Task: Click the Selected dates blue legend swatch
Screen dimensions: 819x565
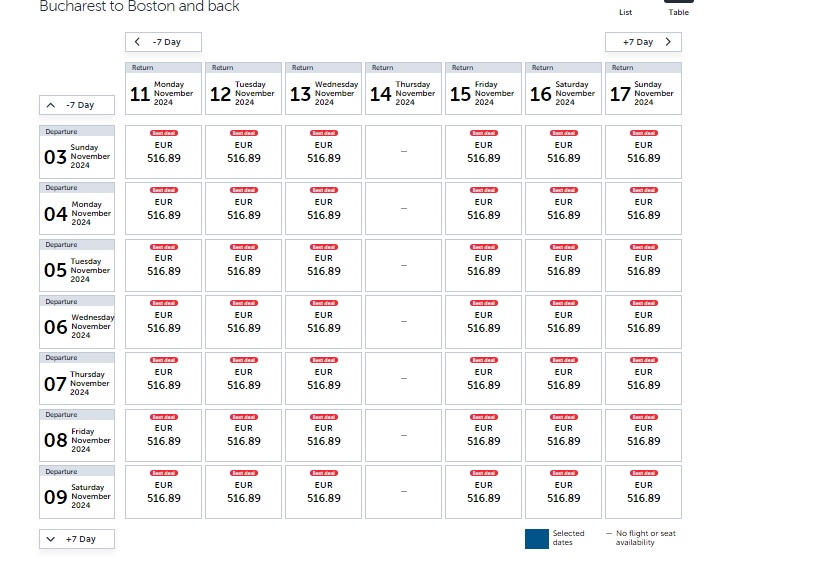Action: [537, 538]
